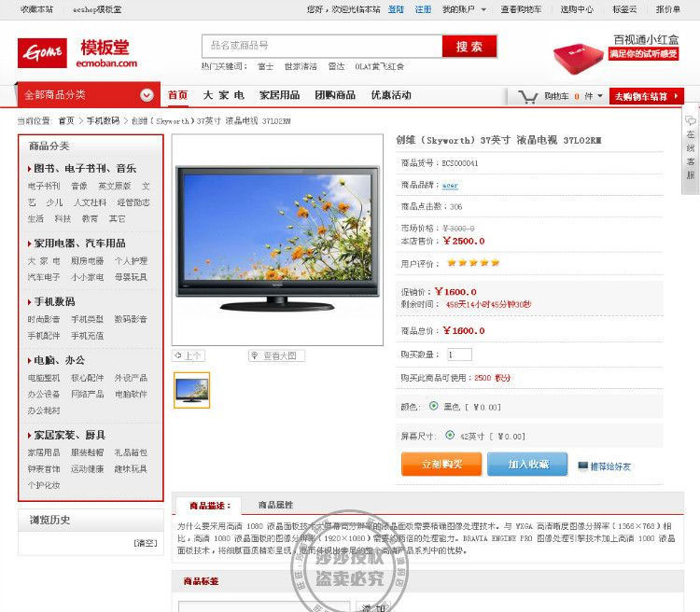Click 电脑整机 subcategory
This screenshot has height=612, width=700.
point(44,378)
